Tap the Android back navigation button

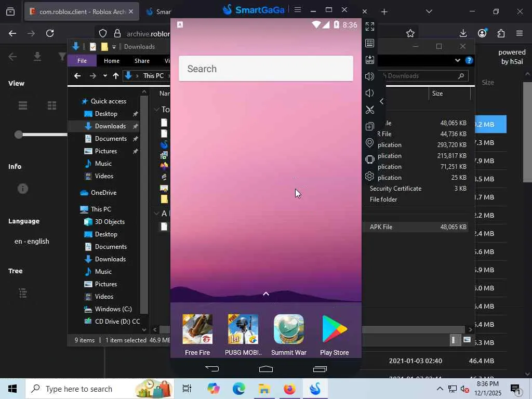[212, 368]
